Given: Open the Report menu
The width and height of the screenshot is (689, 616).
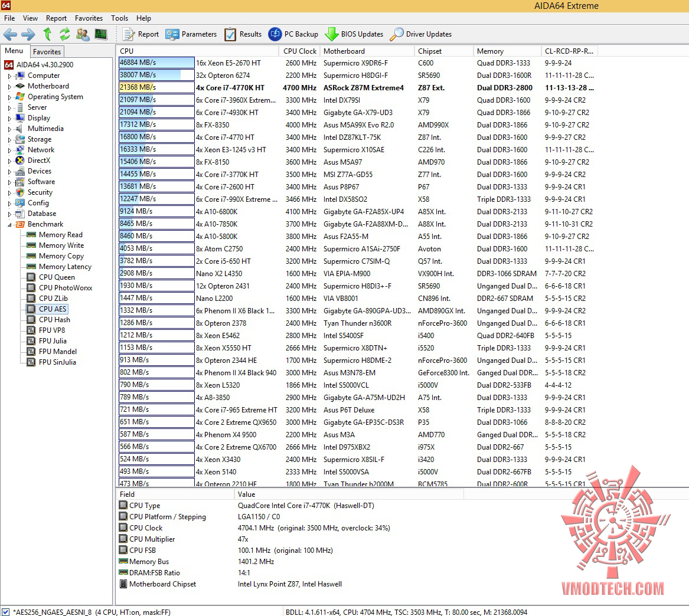Looking at the screenshot, I should point(56,18).
